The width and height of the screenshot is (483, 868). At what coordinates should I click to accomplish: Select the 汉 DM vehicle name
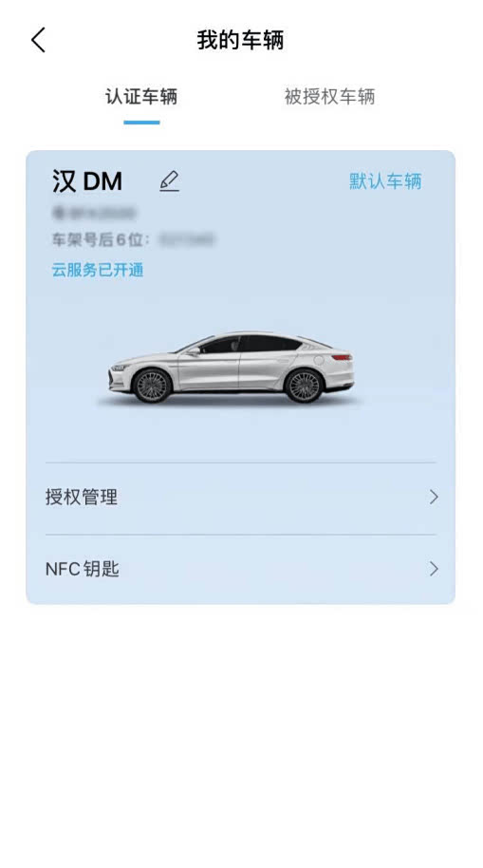(87, 181)
